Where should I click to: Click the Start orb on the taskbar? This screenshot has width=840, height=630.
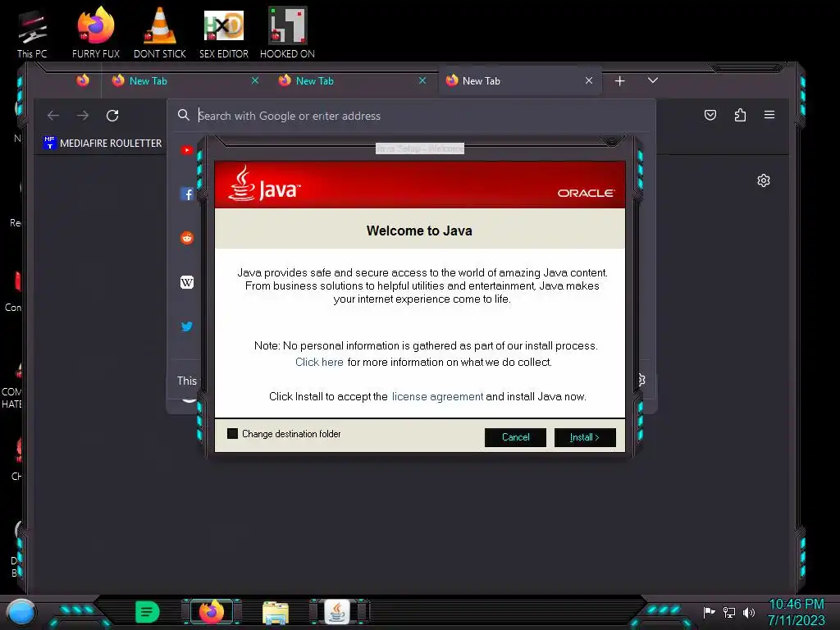pyautogui.click(x=21, y=613)
